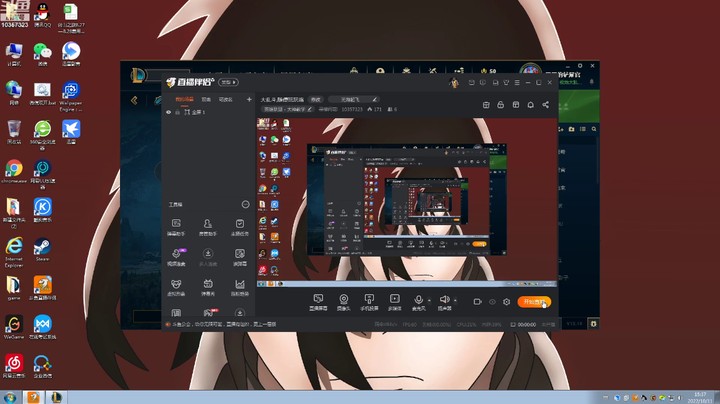This screenshot has height=404, width=720.
Task: Open streaming settings gear icon
Action: point(506,302)
